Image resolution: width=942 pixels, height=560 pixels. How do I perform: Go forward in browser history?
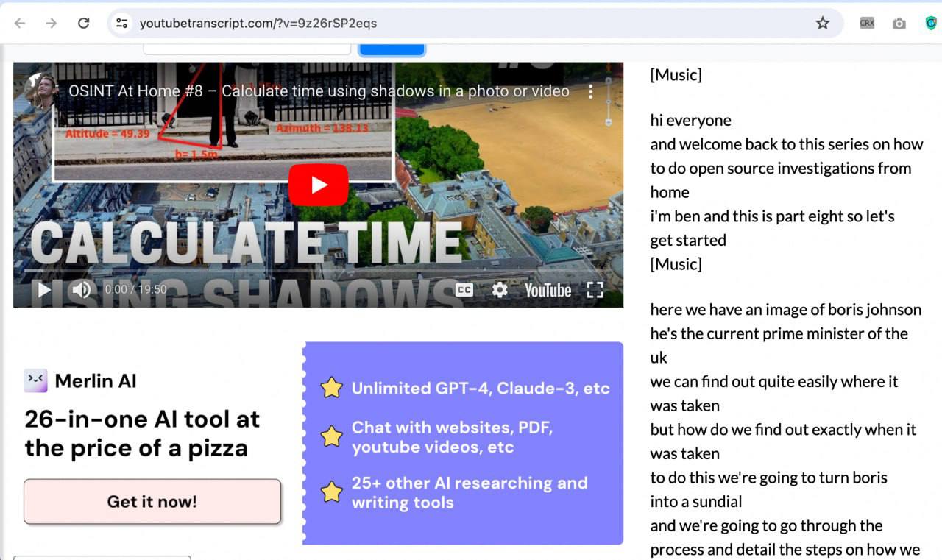pyautogui.click(x=51, y=23)
